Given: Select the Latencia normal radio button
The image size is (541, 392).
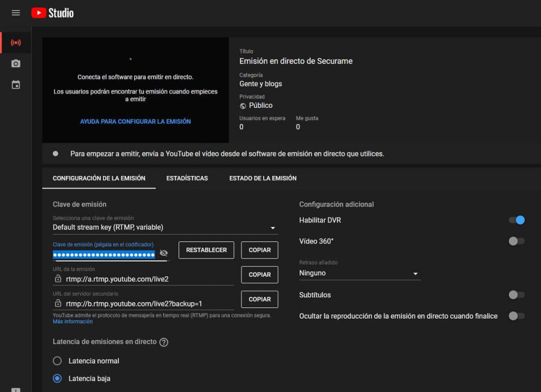Looking at the screenshot, I should (x=57, y=361).
